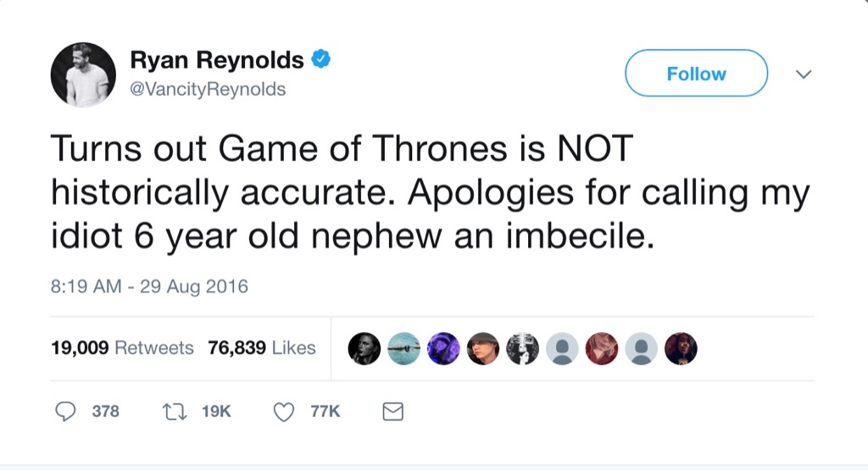Follow Ryan Reynolds
Viewport: 868px width, 470px height.
click(696, 74)
